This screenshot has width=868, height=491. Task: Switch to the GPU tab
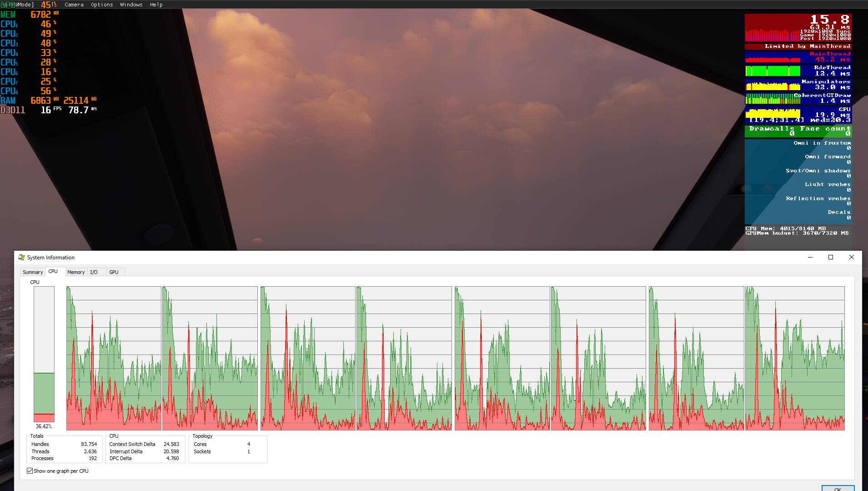(114, 272)
